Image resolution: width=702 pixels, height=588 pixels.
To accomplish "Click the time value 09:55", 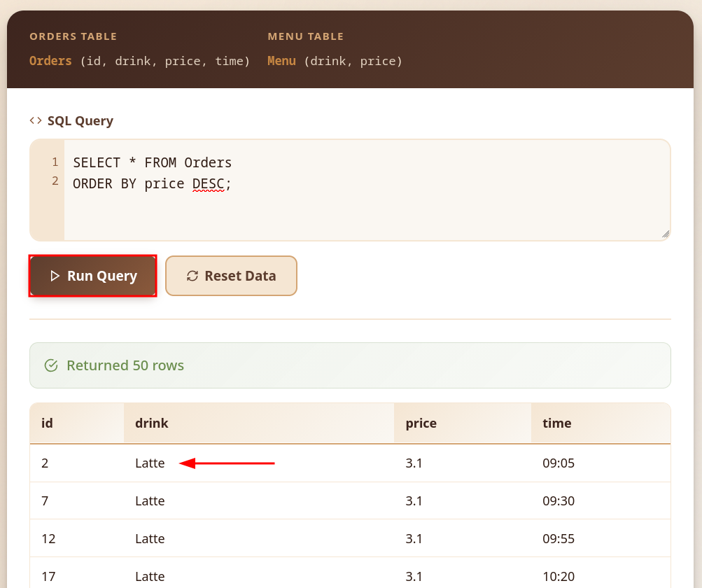I will point(559,539).
